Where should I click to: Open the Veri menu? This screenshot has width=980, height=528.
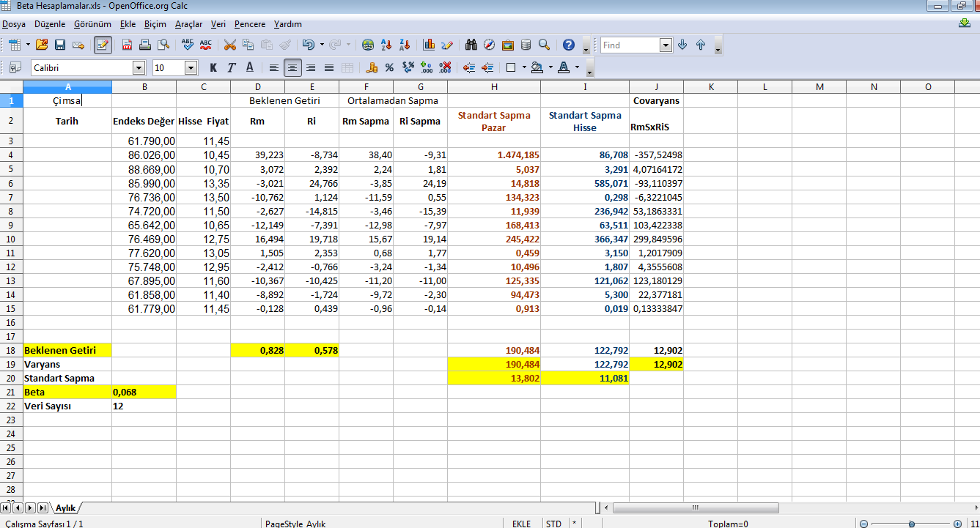[x=218, y=24]
